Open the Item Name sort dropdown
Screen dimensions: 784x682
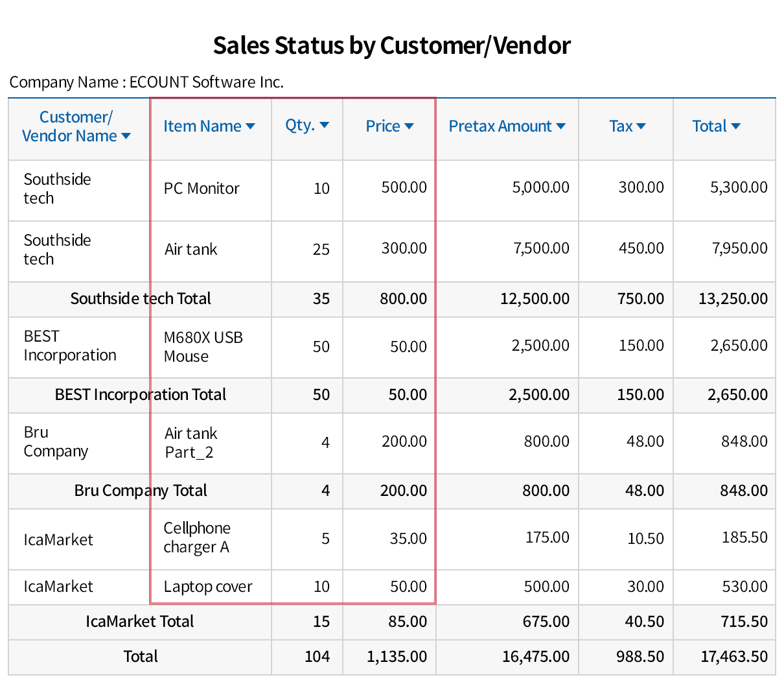point(250,126)
